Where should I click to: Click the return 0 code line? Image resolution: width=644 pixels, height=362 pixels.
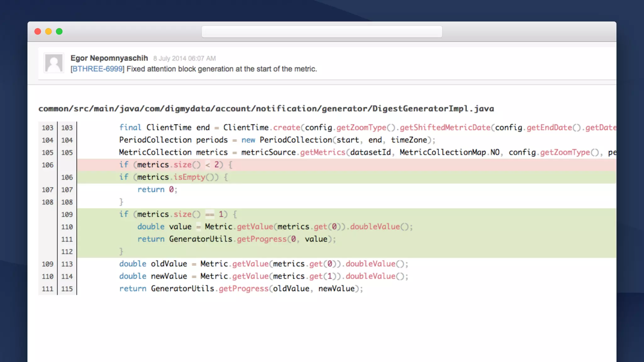click(x=157, y=189)
